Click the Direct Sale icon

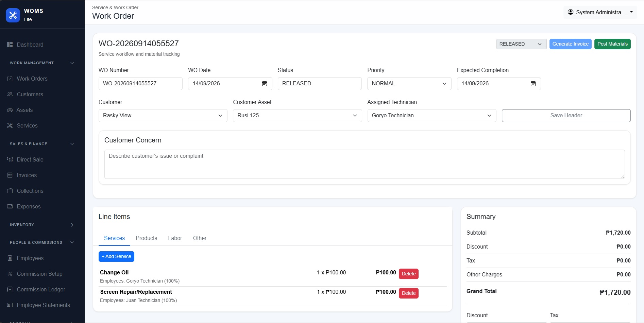click(x=10, y=159)
